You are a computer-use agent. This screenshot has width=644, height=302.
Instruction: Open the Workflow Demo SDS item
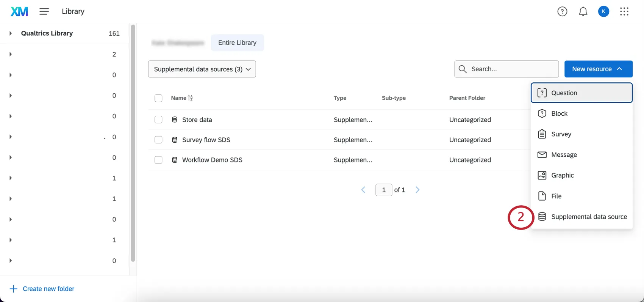212,160
